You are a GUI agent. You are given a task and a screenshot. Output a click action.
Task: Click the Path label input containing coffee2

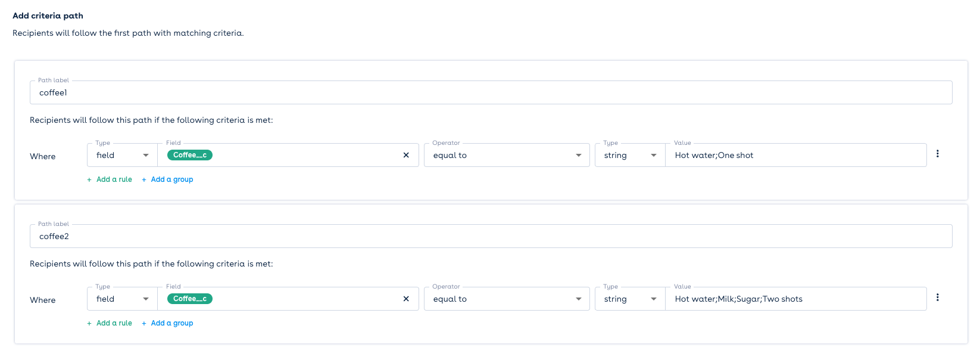pos(491,236)
